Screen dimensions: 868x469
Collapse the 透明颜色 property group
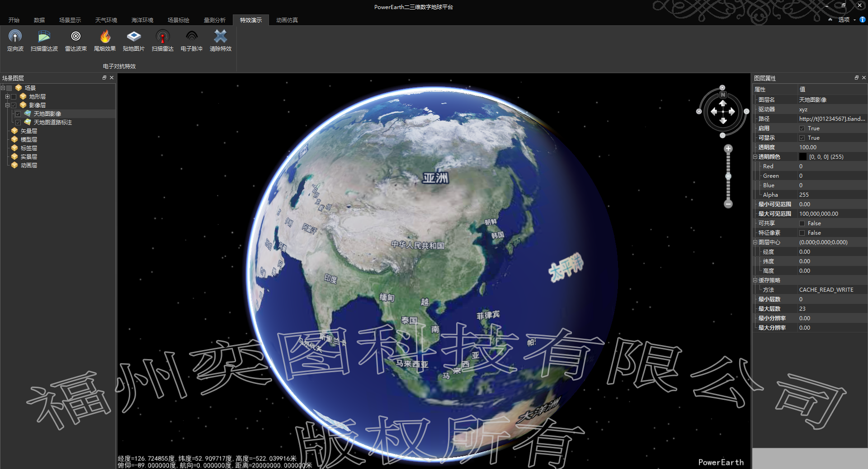pos(755,157)
